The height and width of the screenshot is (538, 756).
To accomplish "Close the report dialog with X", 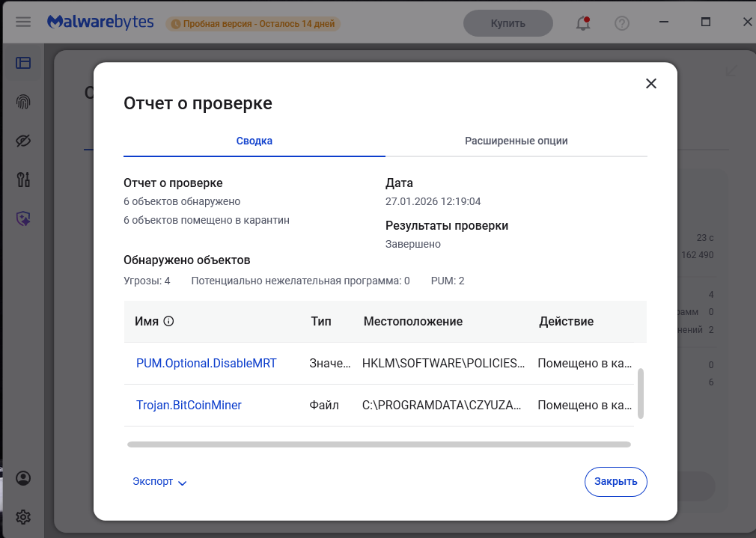I will click(651, 84).
